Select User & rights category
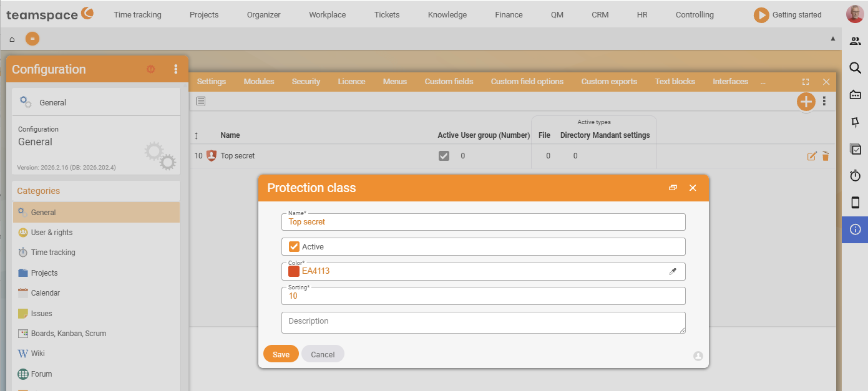868x391 pixels. [96, 233]
